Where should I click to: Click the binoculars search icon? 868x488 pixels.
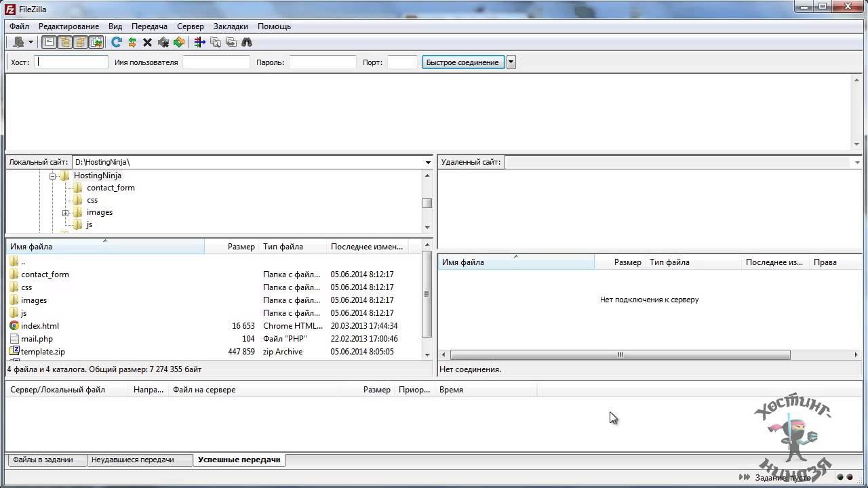tap(247, 42)
